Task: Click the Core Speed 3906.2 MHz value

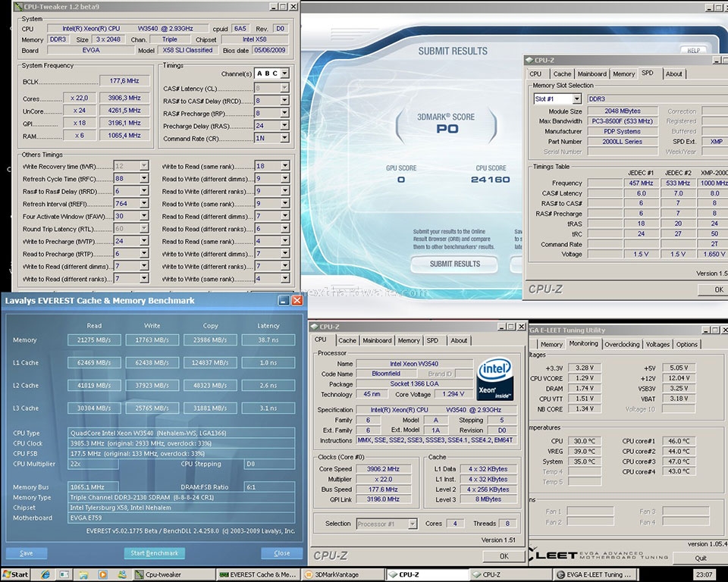Action: [x=383, y=469]
